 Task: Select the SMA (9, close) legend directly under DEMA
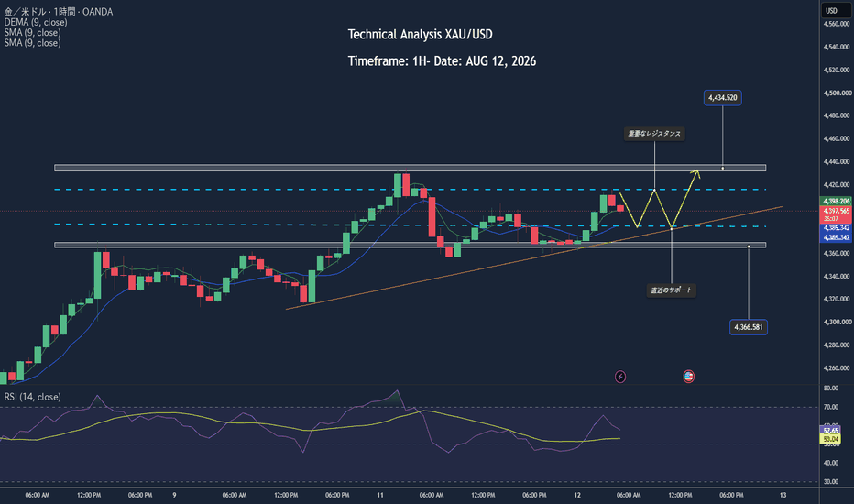pyautogui.click(x=32, y=33)
